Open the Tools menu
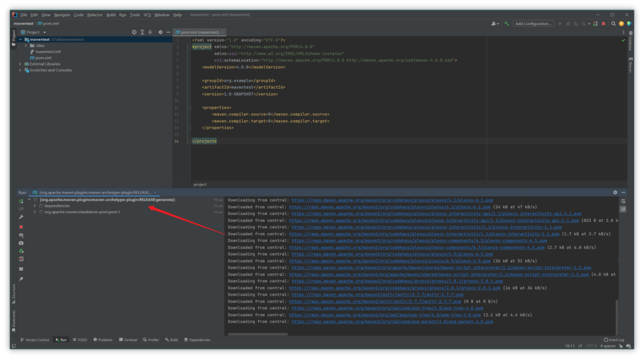 135,15
